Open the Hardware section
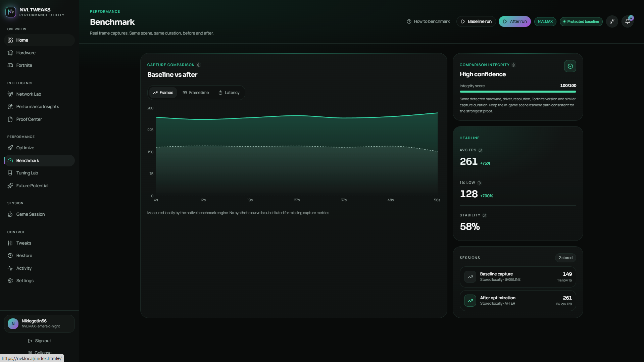The image size is (644, 362). 39,53
